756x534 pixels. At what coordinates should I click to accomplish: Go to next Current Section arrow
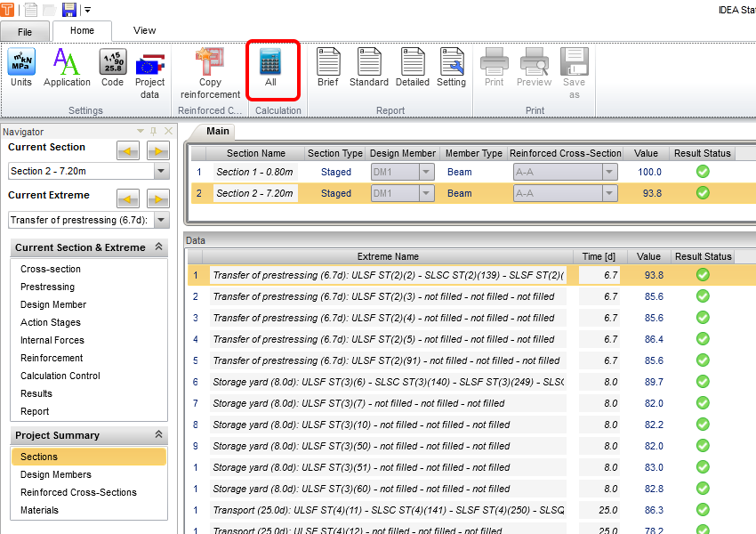[x=158, y=150]
